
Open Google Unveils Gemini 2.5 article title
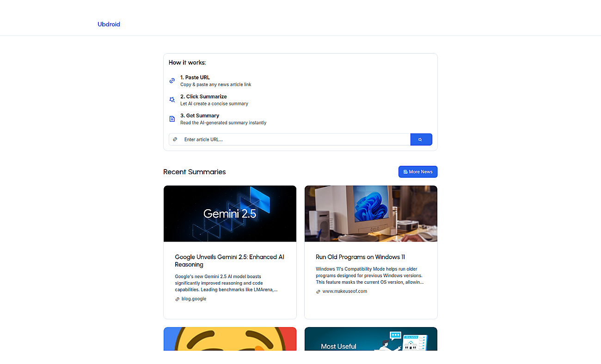(229, 261)
